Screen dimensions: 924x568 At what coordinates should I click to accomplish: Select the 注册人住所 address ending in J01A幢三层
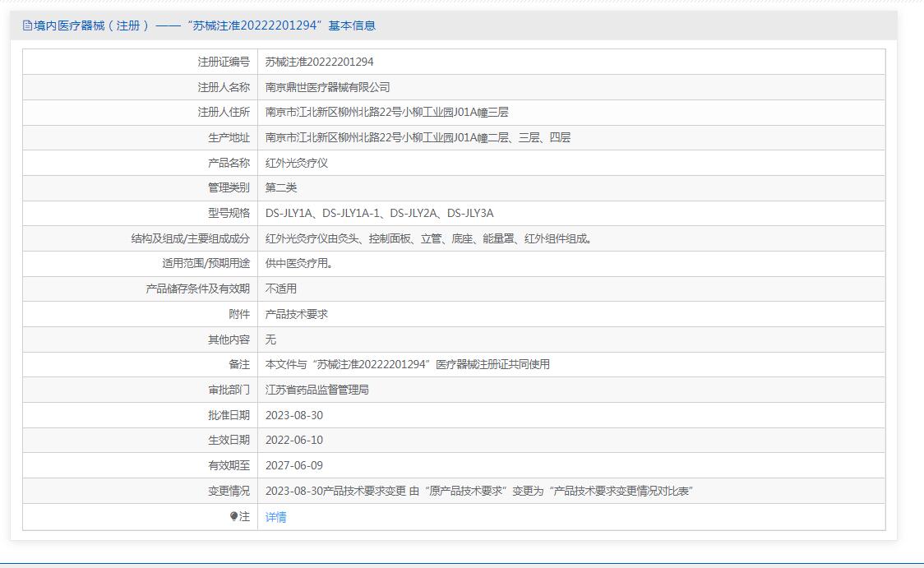click(x=386, y=112)
